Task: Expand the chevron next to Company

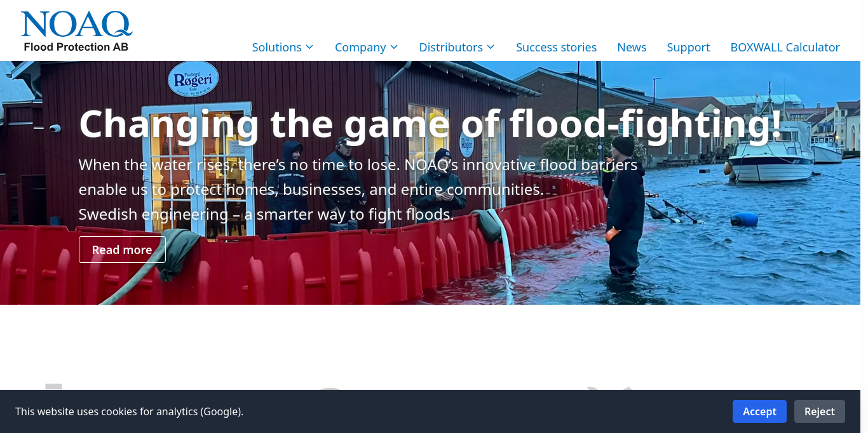Action: pyautogui.click(x=394, y=47)
